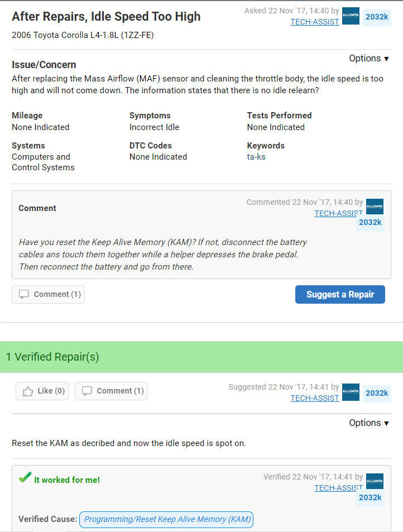Expand Options menu above the verified repair text

pos(368,423)
